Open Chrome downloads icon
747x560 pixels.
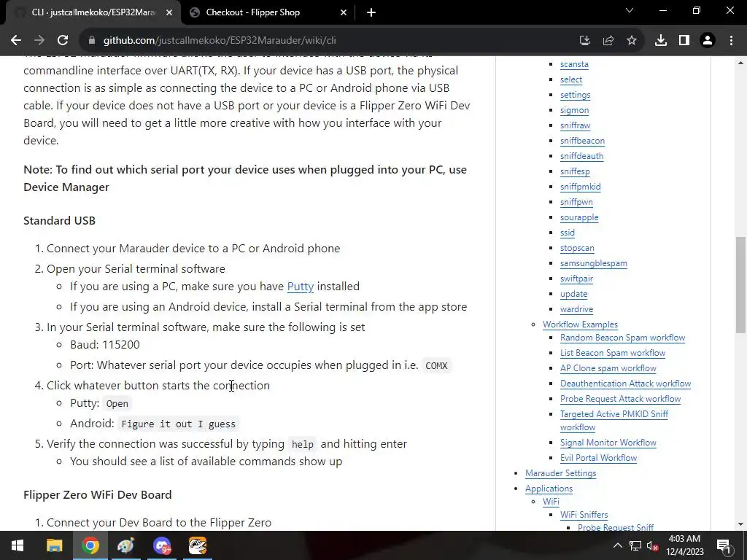661,41
